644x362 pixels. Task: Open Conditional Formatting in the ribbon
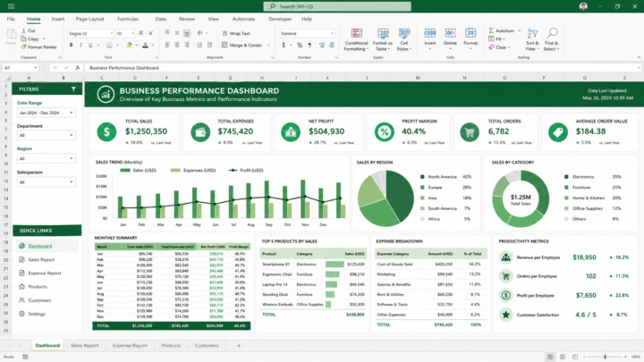click(x=356, y=40)
